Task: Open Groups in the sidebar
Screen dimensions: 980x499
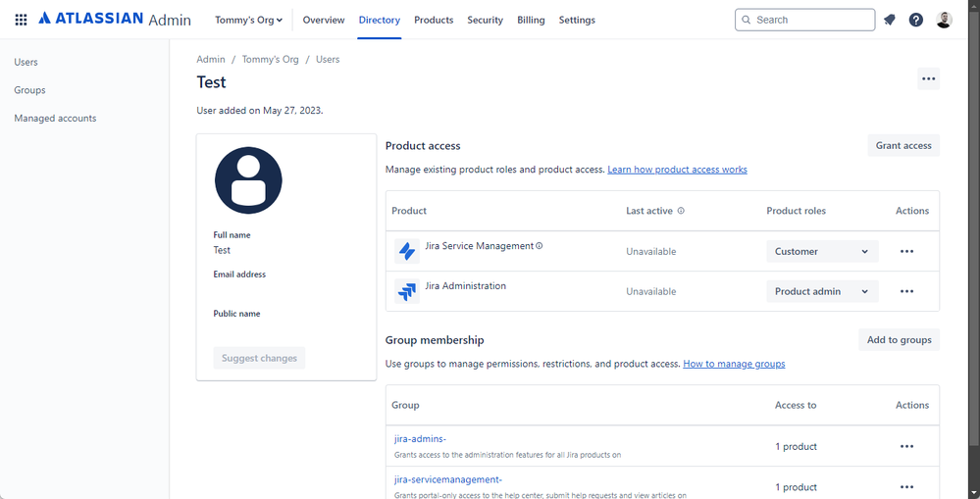Action: coord(30,90)
